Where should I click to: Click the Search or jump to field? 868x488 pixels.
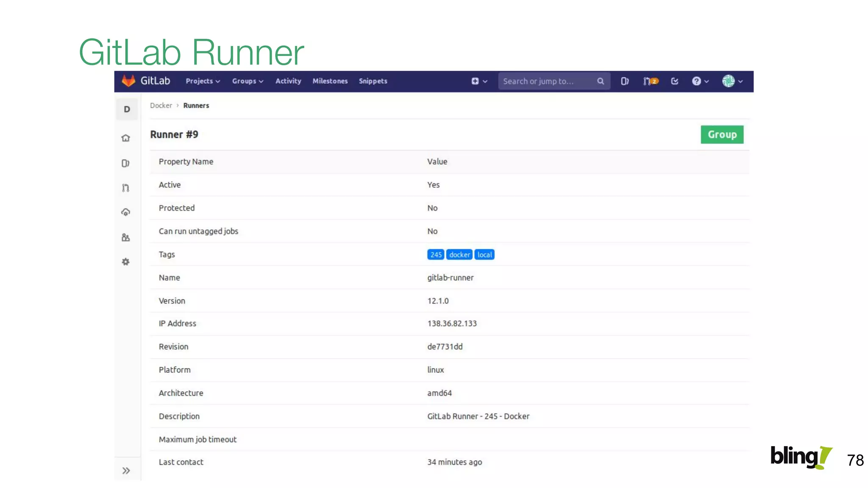554,81
